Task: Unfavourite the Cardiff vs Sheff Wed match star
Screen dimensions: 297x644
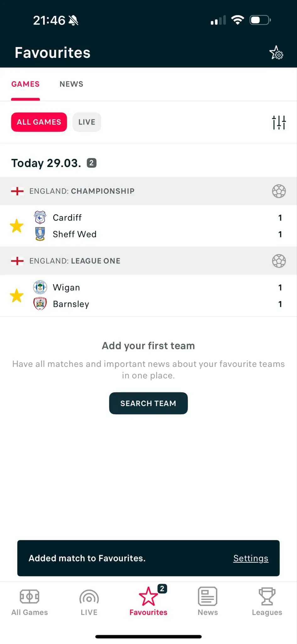Action: [x=17, y=226]
